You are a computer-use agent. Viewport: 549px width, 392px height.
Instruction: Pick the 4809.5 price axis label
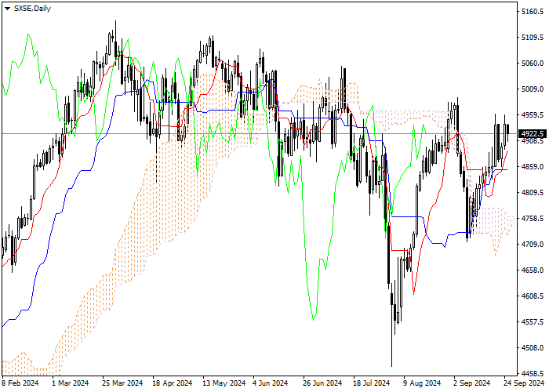coord(533,193)
